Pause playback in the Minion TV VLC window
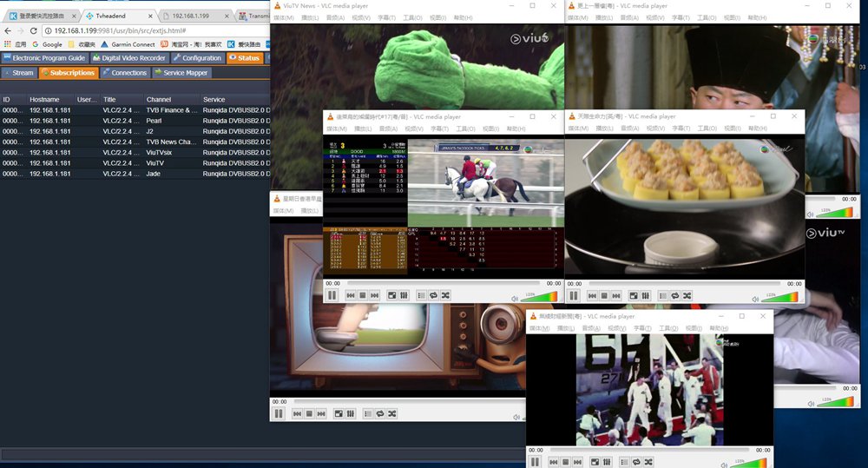This screenshot has height=468, width=868. tap(279, 413)
